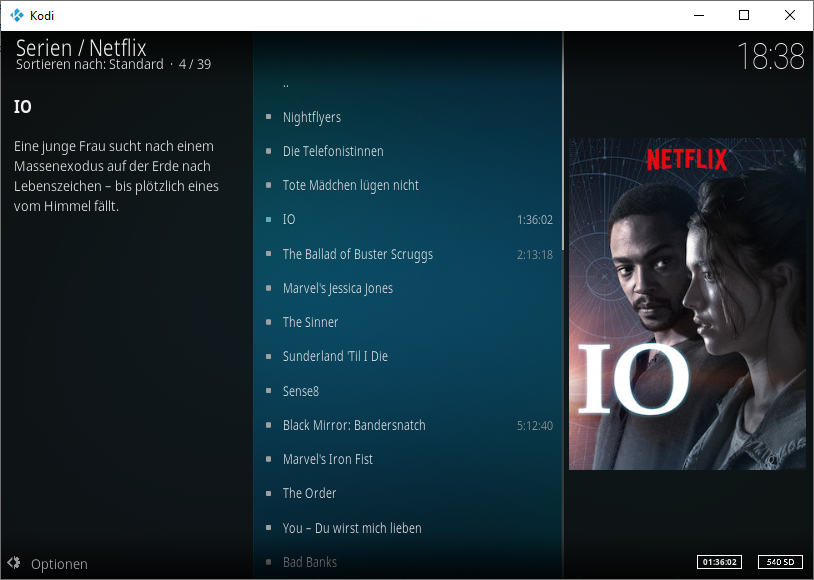Open the Bad Banks entry
The width and height of the screenshot is (814, 580).
pyautogui.click(x=408, y=562)
